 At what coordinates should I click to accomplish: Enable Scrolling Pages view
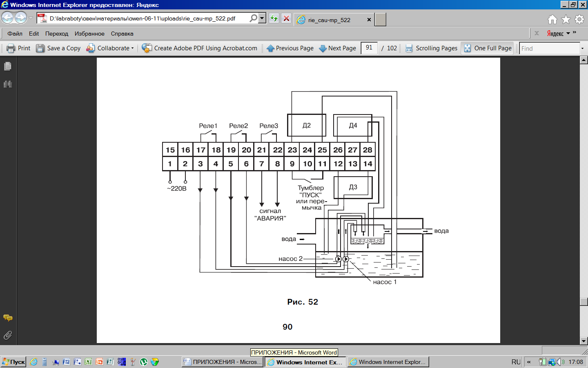(x=432, y=48)
